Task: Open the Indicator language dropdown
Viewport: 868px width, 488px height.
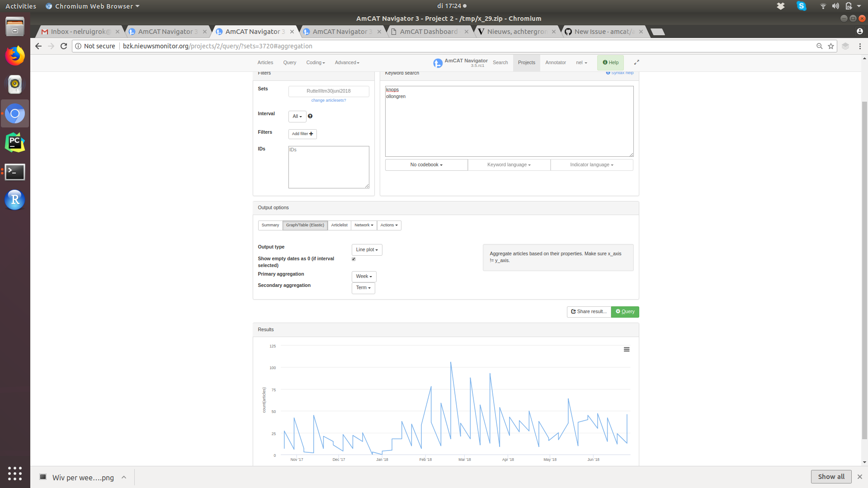Action: tap(592, 165)
